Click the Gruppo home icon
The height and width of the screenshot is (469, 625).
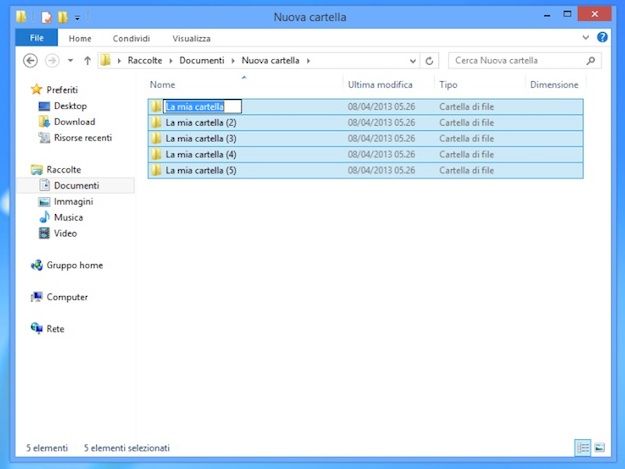[37, 265]
